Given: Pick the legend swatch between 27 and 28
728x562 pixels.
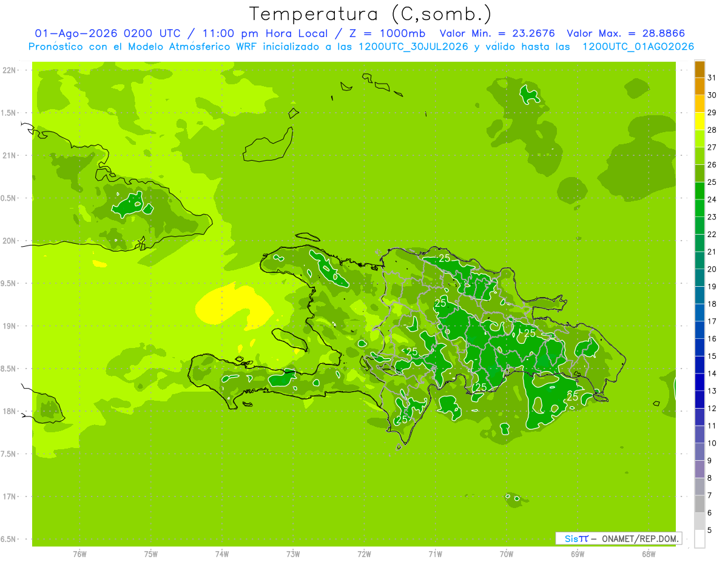Looking at the screenshot, I should (x=699, y=139).
